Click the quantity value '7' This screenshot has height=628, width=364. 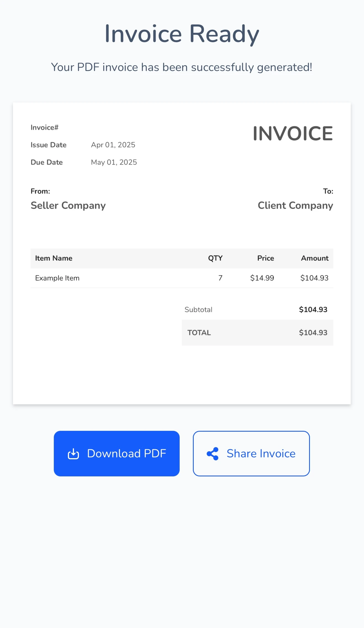point(220,278)
